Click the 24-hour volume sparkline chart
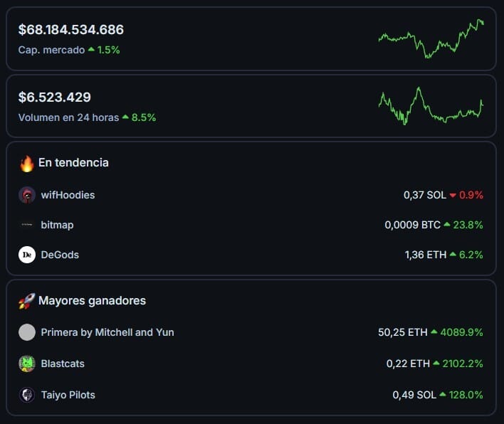Screen dimensions: 504x424 click(431, 106)
